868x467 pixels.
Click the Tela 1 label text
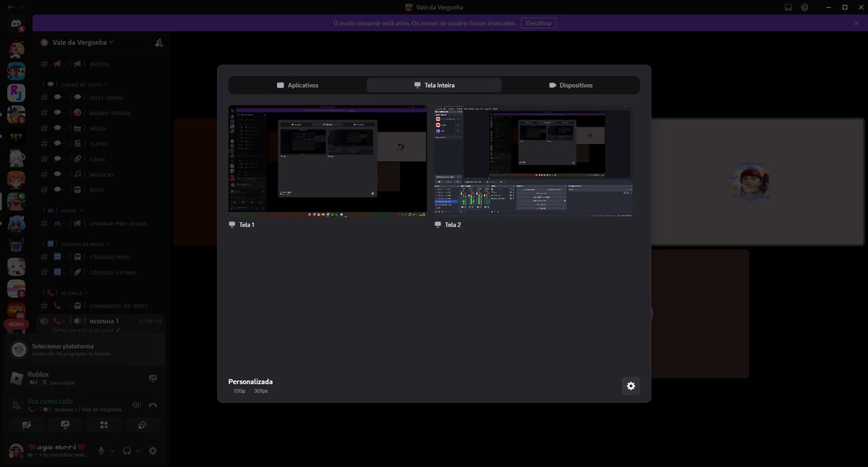(x=247, y=224)
